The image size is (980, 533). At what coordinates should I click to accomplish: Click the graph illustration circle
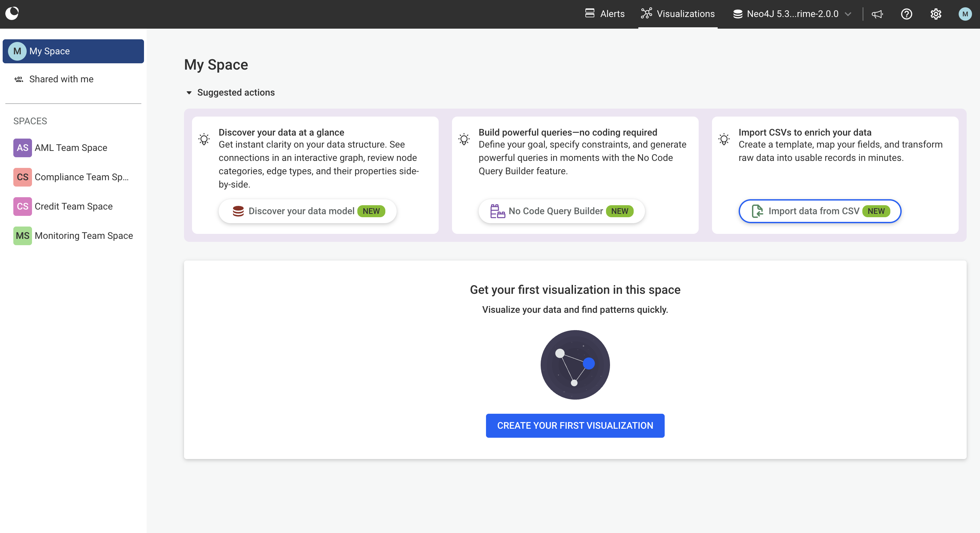point(575,364)
